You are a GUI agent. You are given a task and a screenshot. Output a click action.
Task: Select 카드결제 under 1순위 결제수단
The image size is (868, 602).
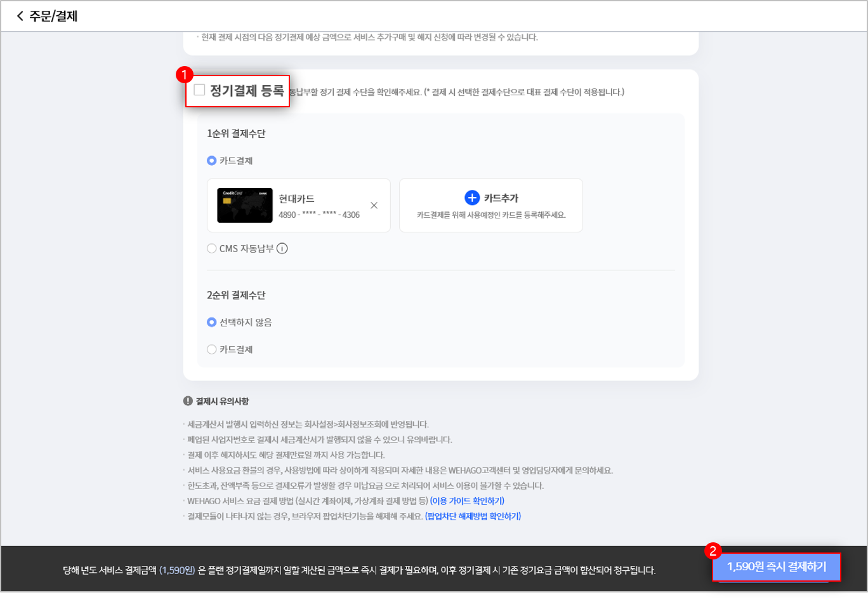click(212, 161)
